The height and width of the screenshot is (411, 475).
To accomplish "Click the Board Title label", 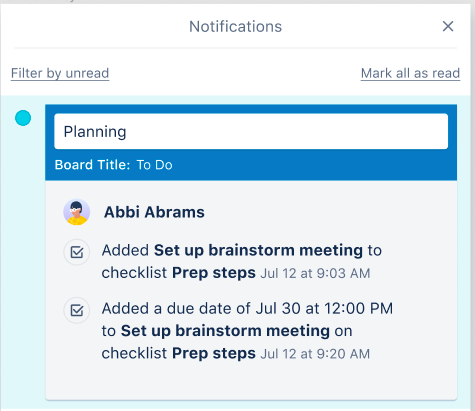I will [92, 165].
